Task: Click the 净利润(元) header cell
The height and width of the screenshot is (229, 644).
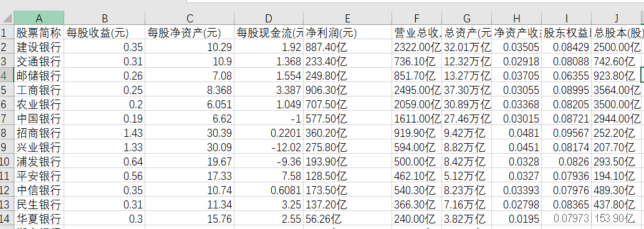Action: pos(347,32)
